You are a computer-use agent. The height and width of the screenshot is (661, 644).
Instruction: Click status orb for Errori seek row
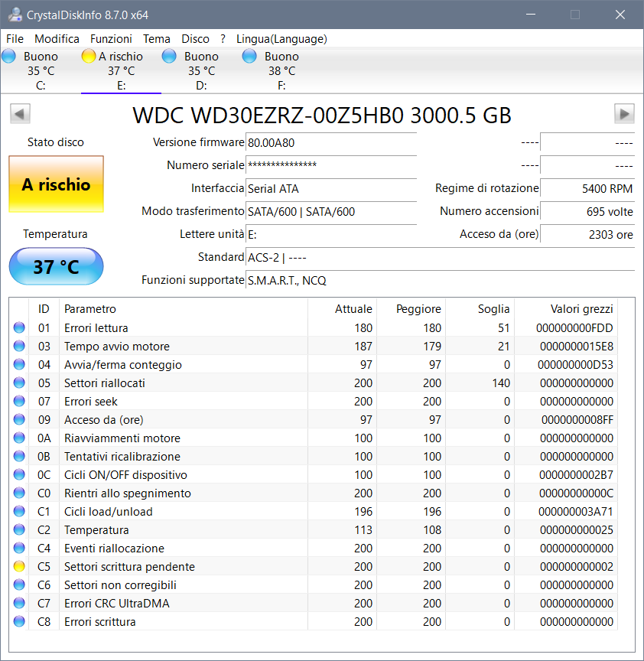19,401
